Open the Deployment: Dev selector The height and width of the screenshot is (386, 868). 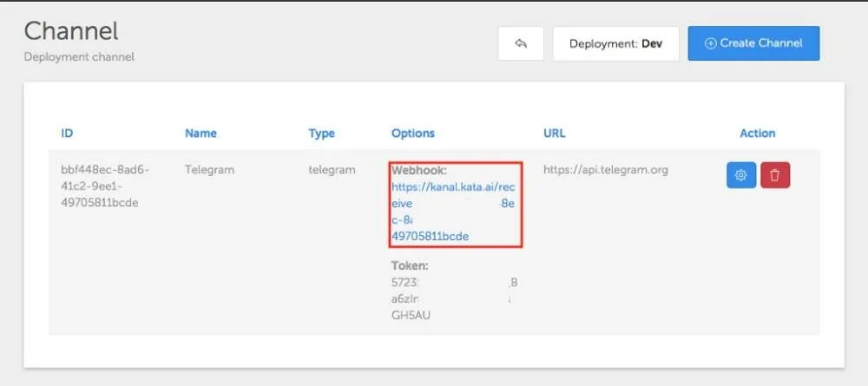pyautogui.click(x=615, y=43)
